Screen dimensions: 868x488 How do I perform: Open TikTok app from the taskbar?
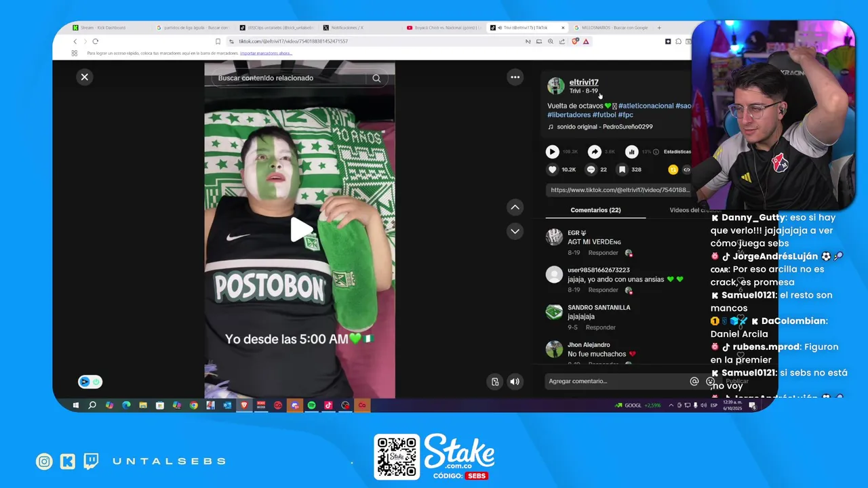(328, 405)
